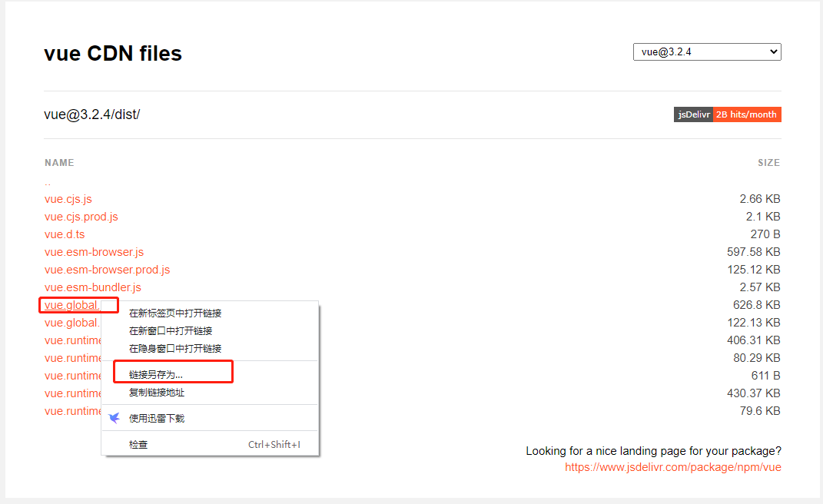Open vue.runtime link in the 80.29 KB row

point(73,358)
